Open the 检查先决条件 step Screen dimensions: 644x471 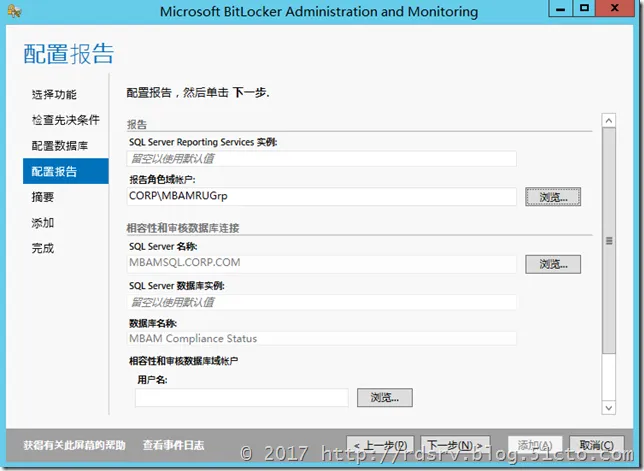(66, 120)
